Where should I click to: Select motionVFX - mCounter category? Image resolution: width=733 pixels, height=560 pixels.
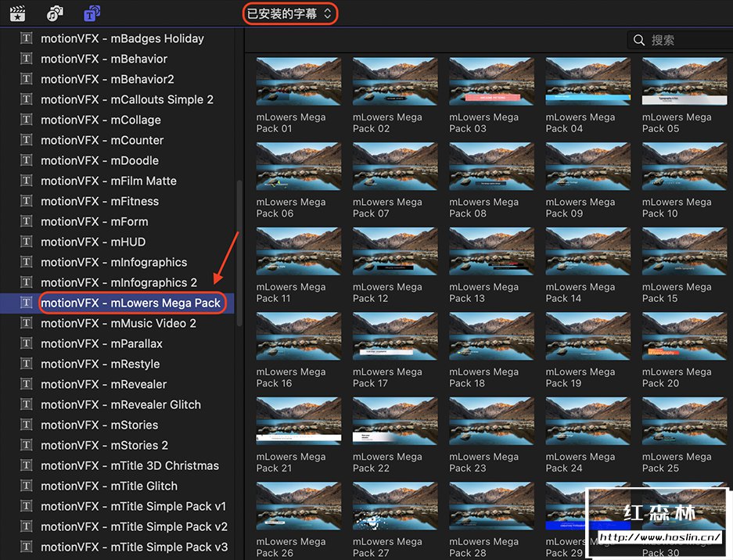(x=117, y=140)
